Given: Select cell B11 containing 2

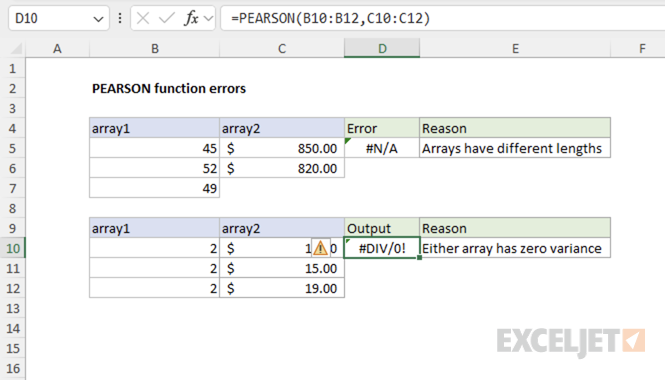Looking at the screenshot, I should tap(154, 268).
